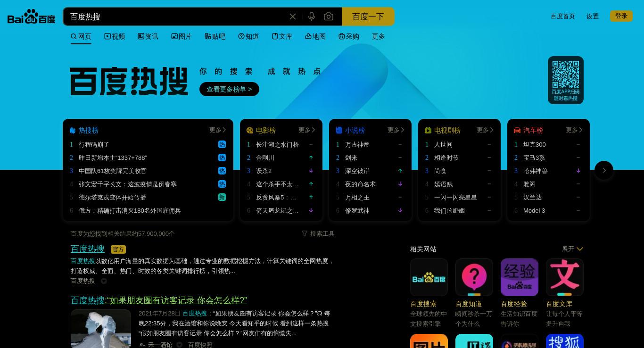
Task: Open 中国队61枚奖牌完美收官 entry
Action: pyautogui.click(x=113, y=171)
